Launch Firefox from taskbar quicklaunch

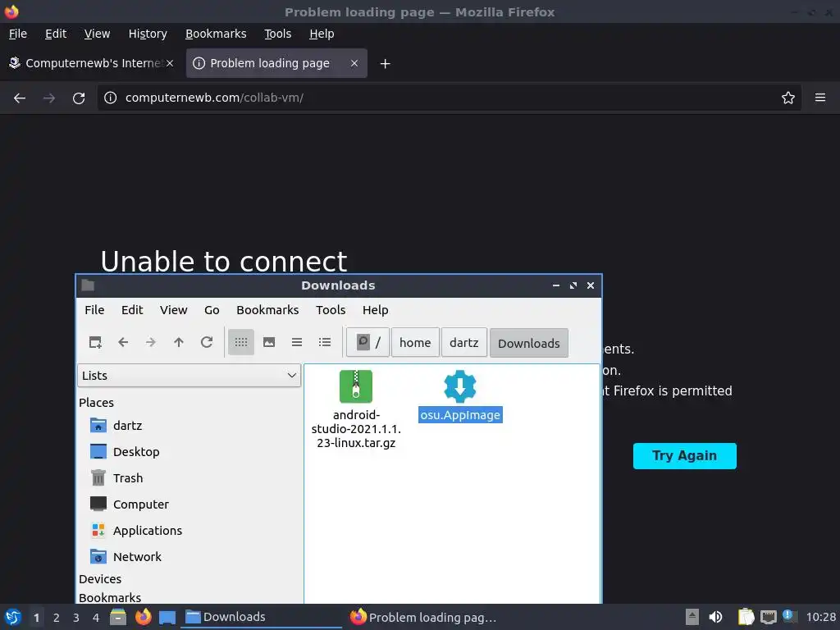click(x=143, y=617)
